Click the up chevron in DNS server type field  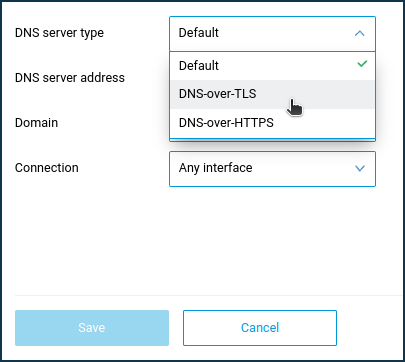click(359, 33)
